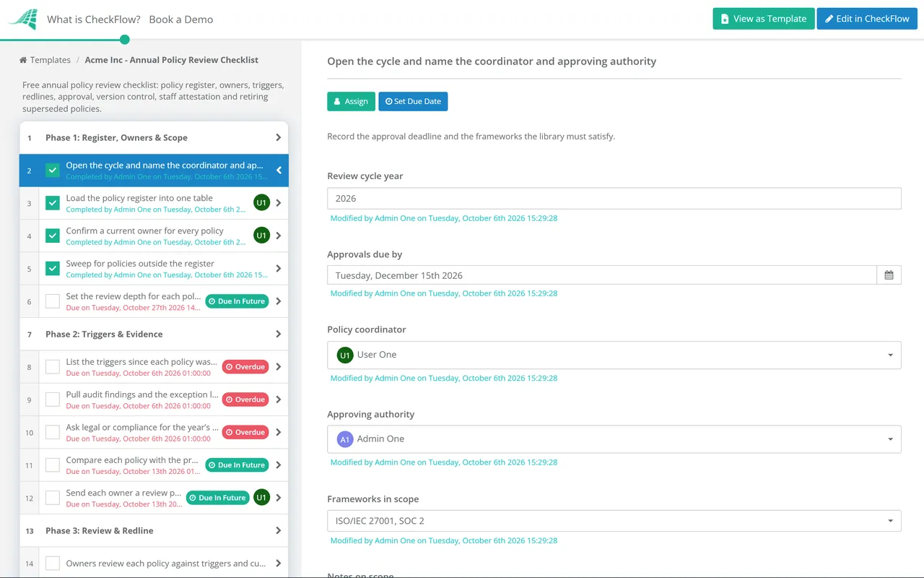Click the calendar icon beside Approvals due by
Image resolution: width=924 pixels, height=578 pixels.
tap(889, 275)
